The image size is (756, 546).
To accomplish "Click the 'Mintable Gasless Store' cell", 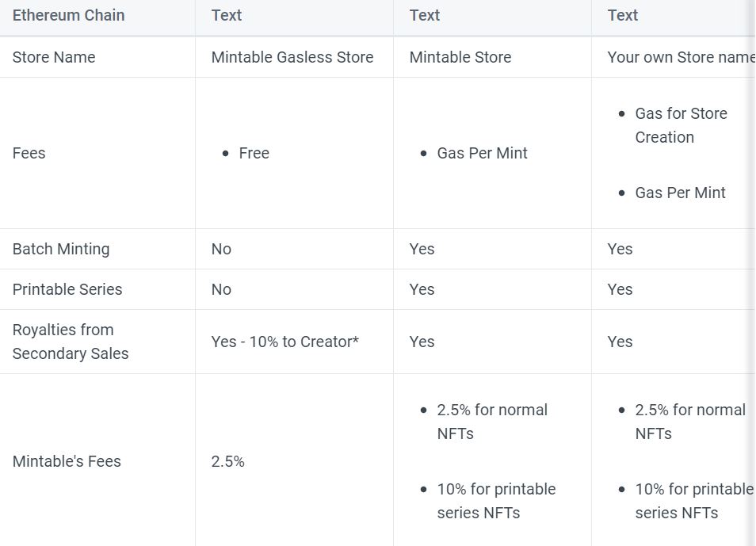I will point(292,57).
